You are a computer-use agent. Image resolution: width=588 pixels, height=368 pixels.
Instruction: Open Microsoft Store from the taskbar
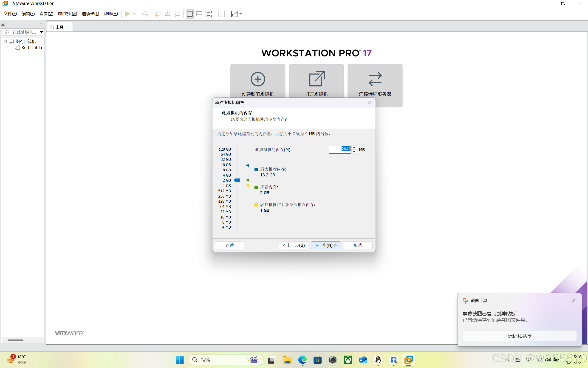click(318, 360)
